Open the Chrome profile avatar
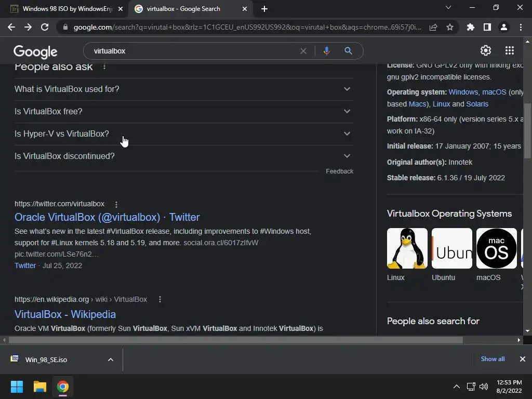 coord(504,27)
